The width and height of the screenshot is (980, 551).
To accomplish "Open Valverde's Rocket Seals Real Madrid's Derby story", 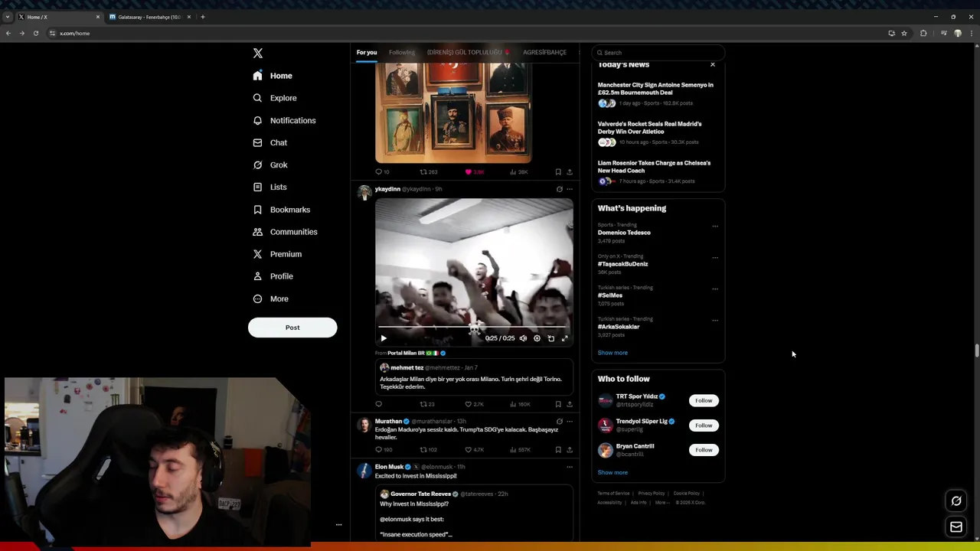I will point(657,132).
